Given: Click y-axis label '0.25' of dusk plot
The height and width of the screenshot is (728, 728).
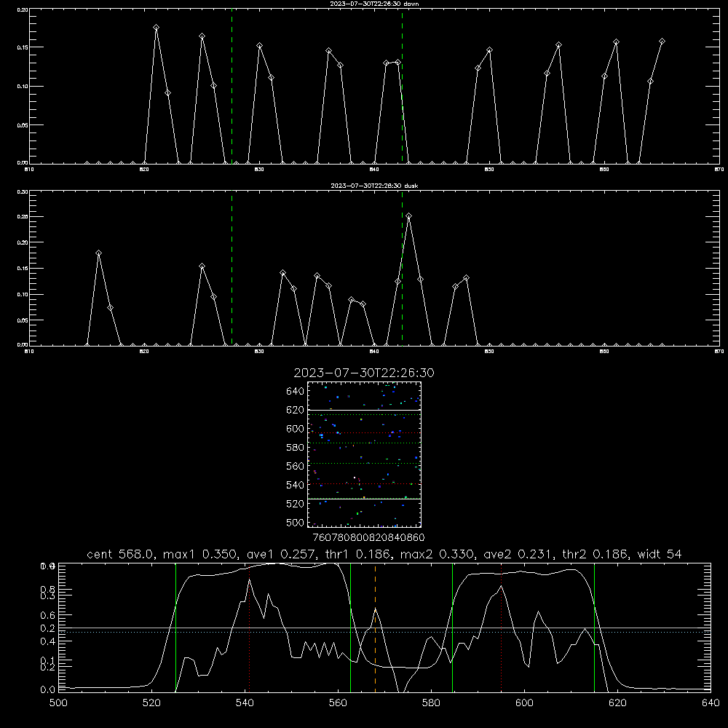Looking at the screenshot, I should 23,217.
